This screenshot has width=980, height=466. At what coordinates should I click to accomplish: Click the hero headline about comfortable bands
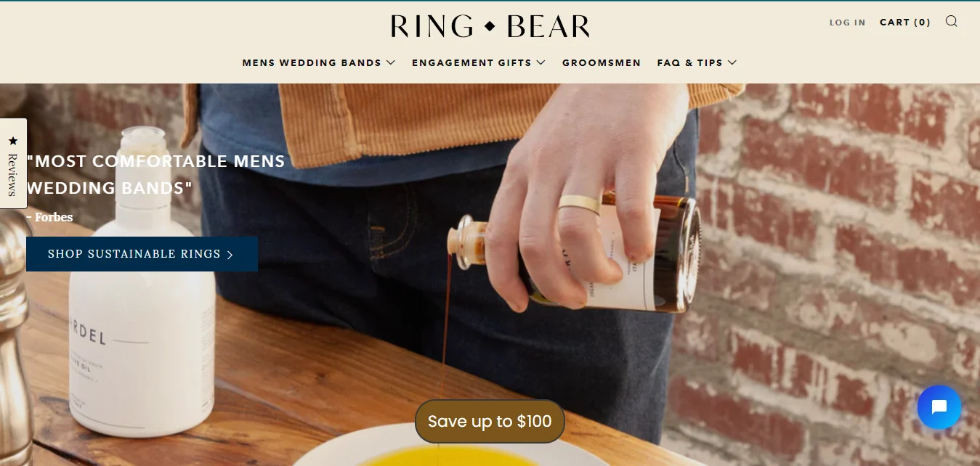point(155,175)
